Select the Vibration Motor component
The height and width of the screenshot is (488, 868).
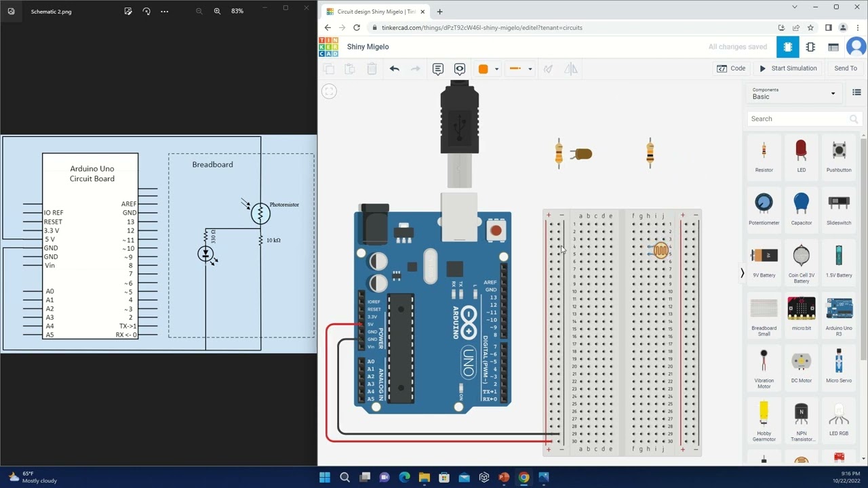(x=764, y=369)
